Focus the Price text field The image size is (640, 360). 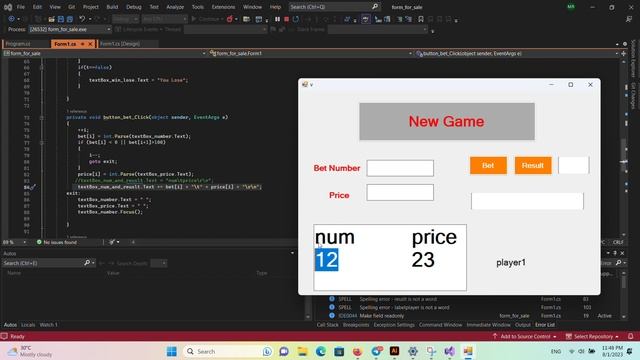(x=400, y=192)
